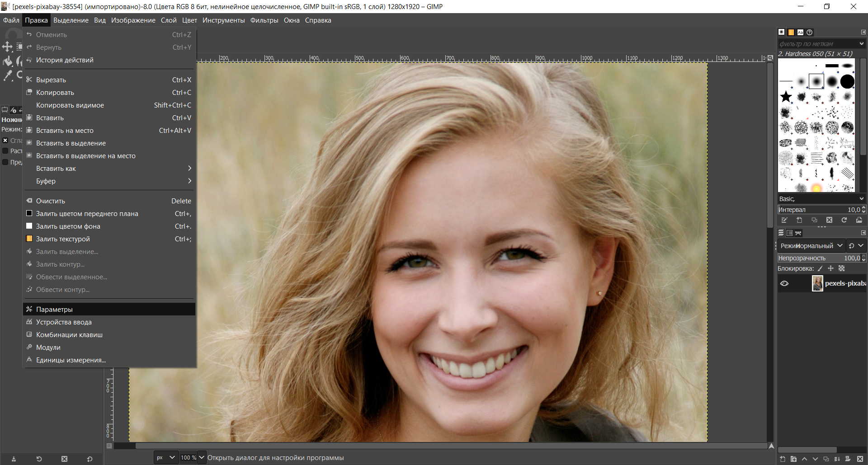Open layers panel configuration menu arrow

coord(863,233)
